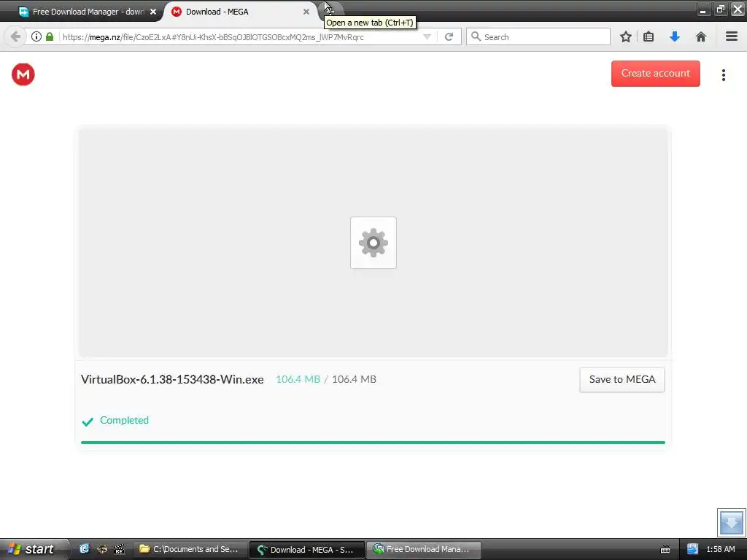Click the gear file-type icon in preview

373,243
